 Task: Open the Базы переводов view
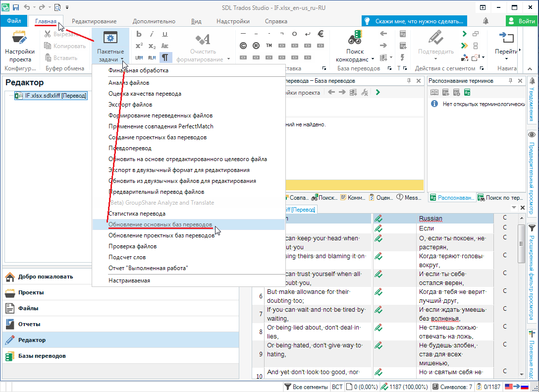42,356
